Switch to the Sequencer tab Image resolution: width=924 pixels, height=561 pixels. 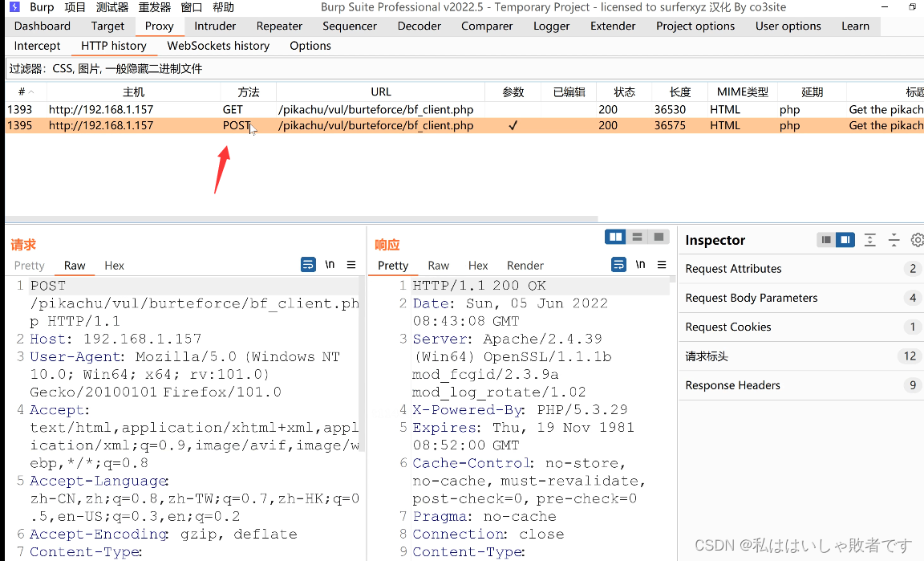[x=350, y=26]
